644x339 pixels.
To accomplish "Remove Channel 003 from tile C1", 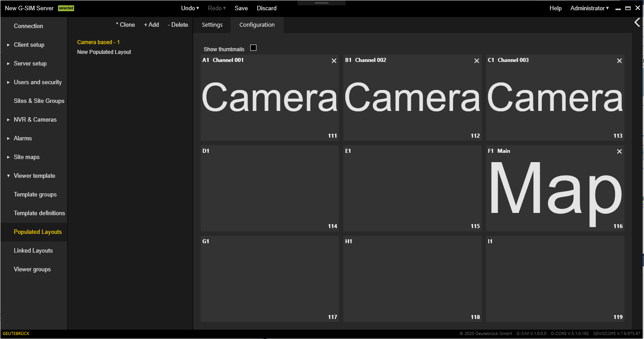I will tap(619, 61).
